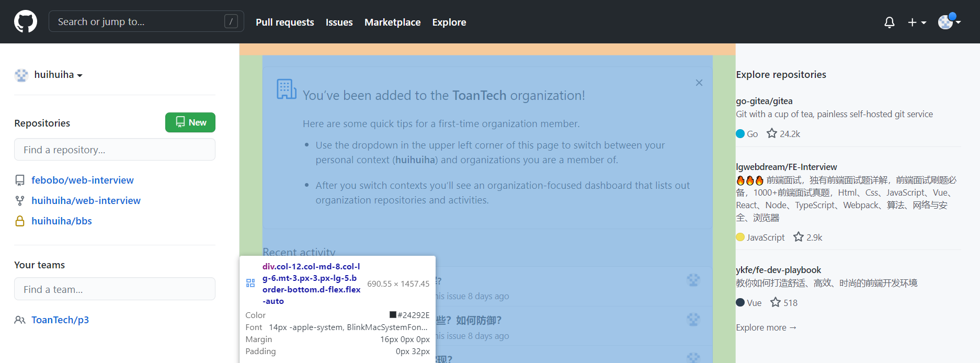Open the GitHub logo homepage
Image resolution: width=980 pixels, height=363 pixels.
click(26, 21)
